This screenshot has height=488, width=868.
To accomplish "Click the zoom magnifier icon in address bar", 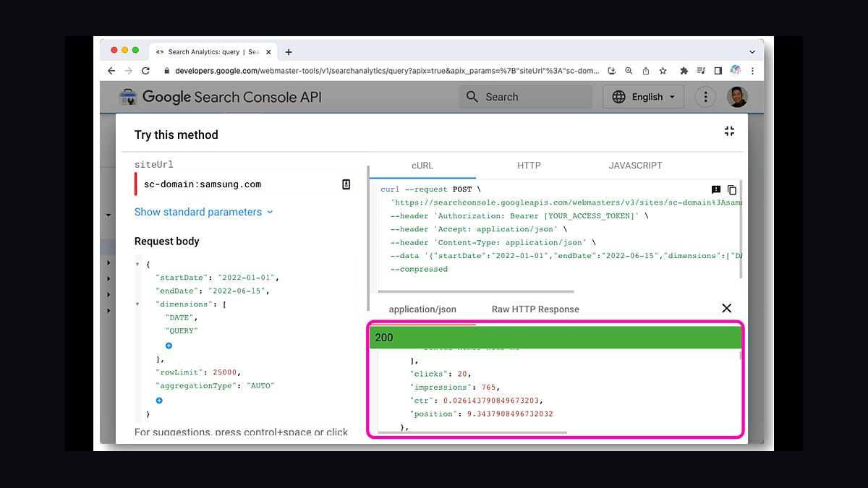I will 628,71.
